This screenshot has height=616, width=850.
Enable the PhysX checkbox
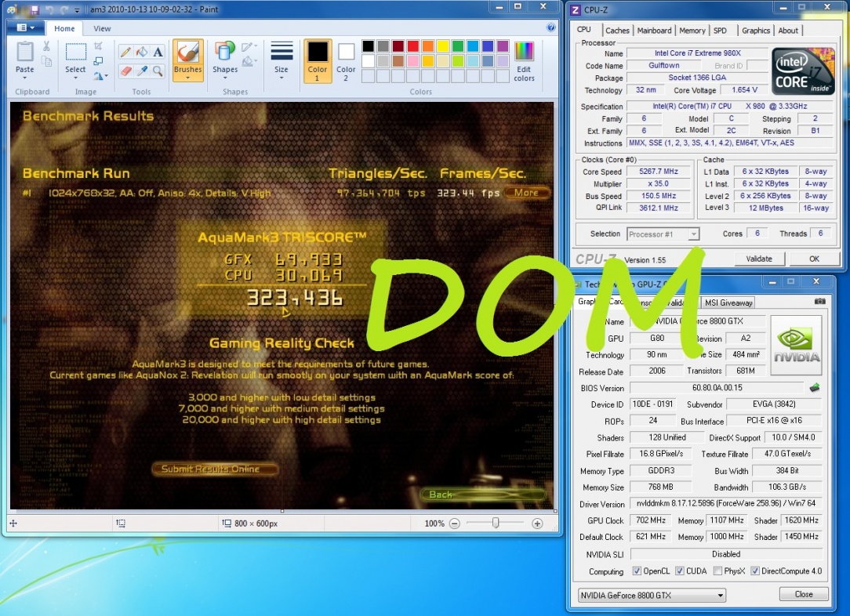tap(718, 571)
